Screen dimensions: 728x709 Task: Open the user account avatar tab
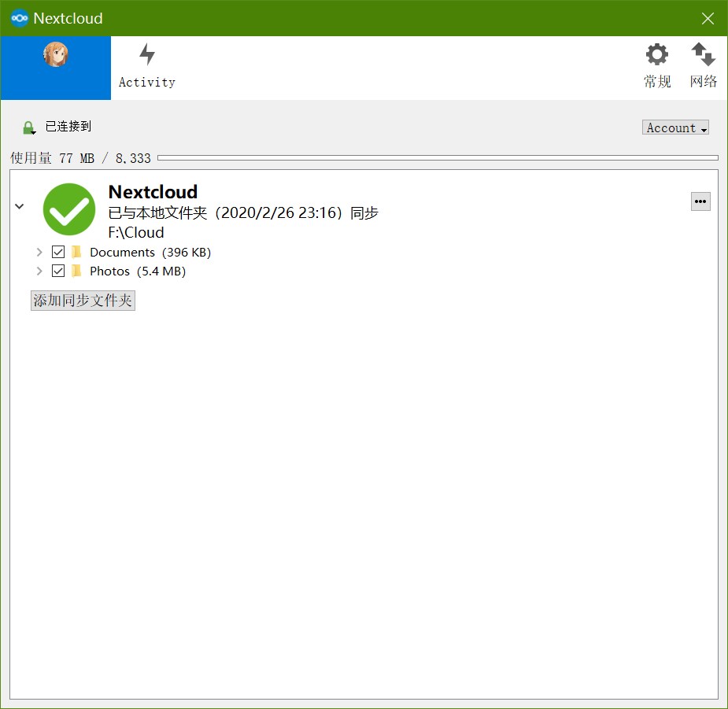[56, 68]
